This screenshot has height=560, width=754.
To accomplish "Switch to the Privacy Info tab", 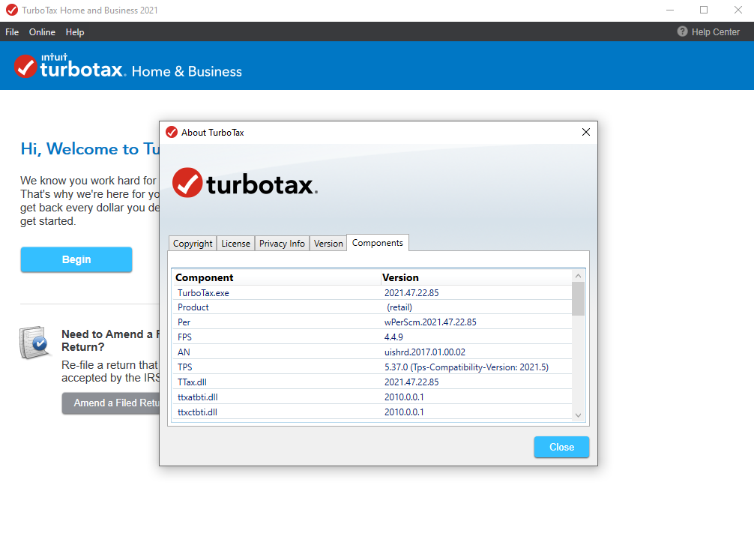I will pyautogui.click(x=282, y=244).
